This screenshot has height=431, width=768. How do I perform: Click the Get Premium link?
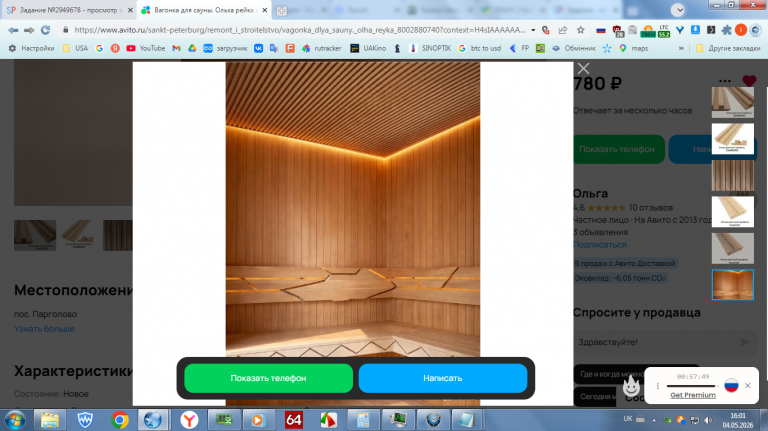click(693, 395)
